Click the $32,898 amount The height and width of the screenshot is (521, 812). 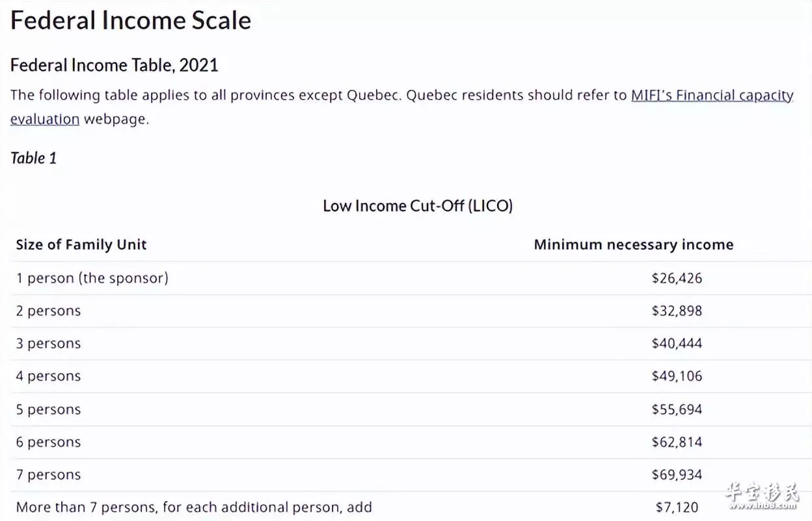click(677, 311)
